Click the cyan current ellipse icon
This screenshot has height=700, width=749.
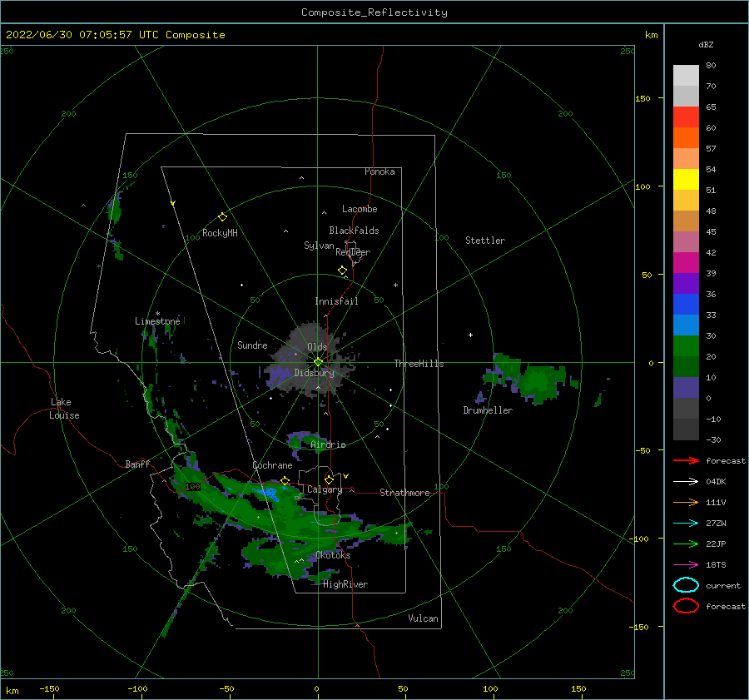click(686, 585)
